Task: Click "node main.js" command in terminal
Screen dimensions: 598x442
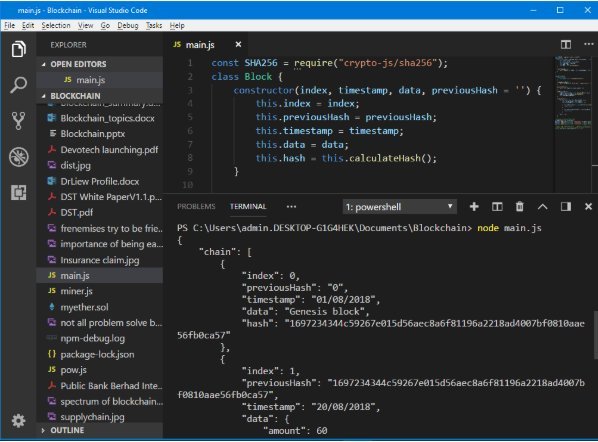Action: 509,228
